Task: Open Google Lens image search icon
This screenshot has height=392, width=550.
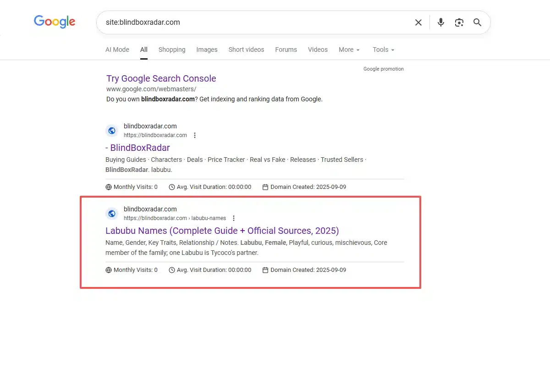Action: tap(459, 22)
